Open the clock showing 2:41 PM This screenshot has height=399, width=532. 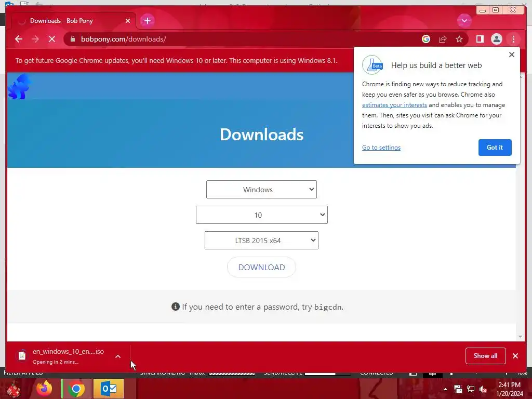tap(510, 389)
